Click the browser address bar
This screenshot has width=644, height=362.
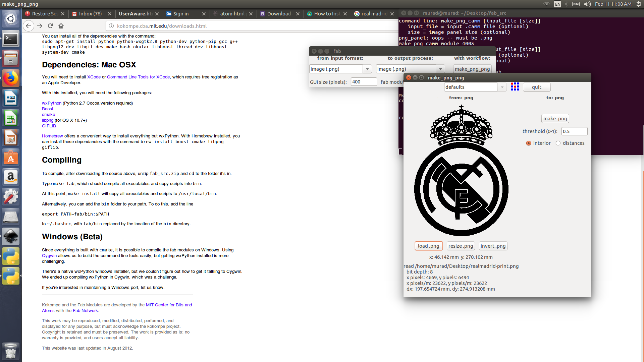252,26
